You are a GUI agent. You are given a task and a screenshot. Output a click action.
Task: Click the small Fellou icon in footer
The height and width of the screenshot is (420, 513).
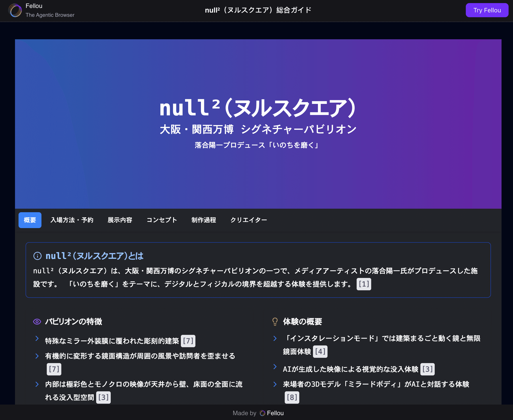[262, 413]
